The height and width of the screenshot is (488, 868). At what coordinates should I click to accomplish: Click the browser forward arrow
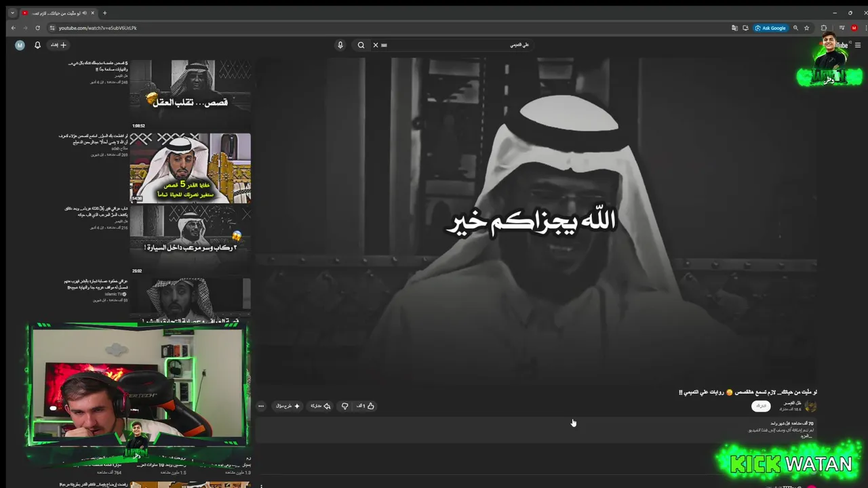(25, 28)
